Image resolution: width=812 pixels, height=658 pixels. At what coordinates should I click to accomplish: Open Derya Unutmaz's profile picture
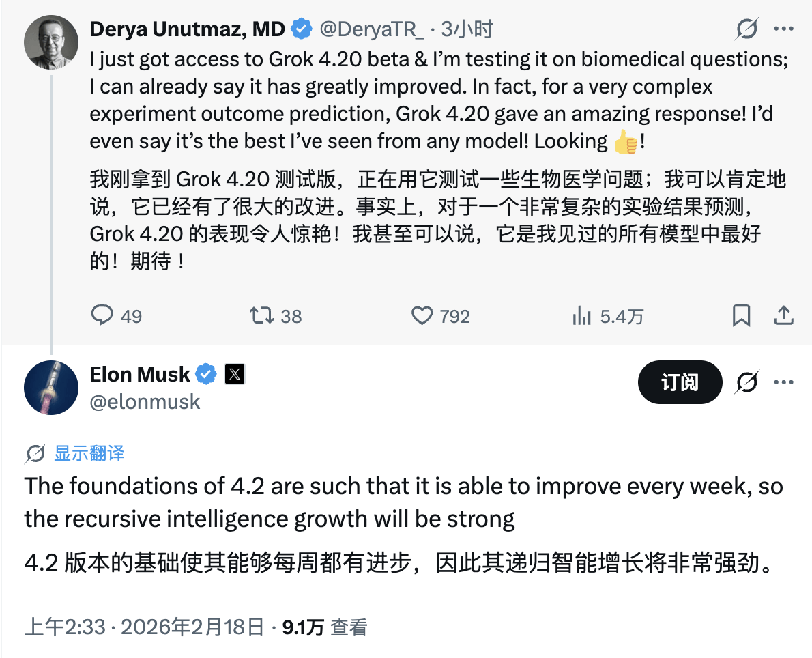51,42
